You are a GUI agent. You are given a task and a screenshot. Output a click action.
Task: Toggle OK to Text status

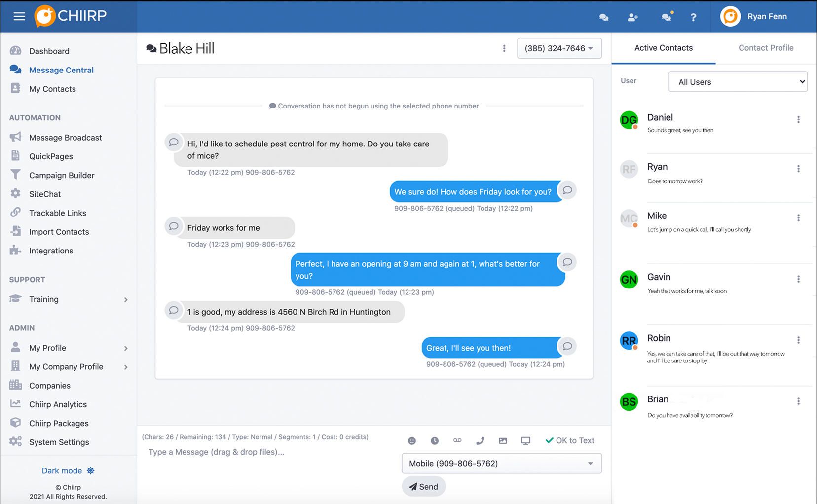(x=570, y=440)
